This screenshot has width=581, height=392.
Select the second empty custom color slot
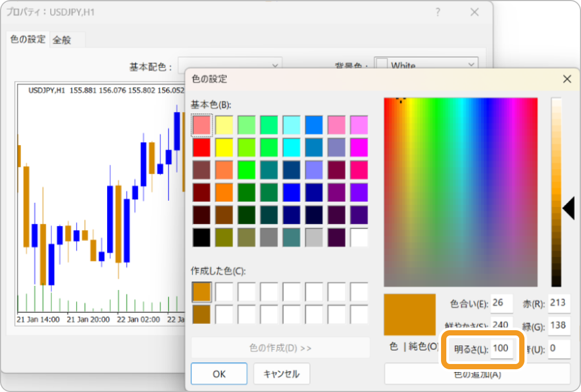point(247,292)
